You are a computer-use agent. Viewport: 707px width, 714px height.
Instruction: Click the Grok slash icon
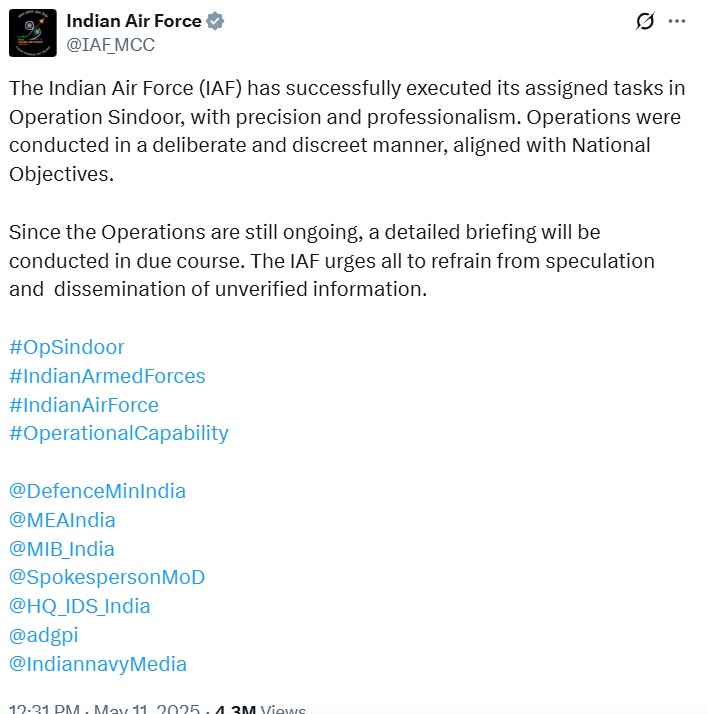(645, 21)
